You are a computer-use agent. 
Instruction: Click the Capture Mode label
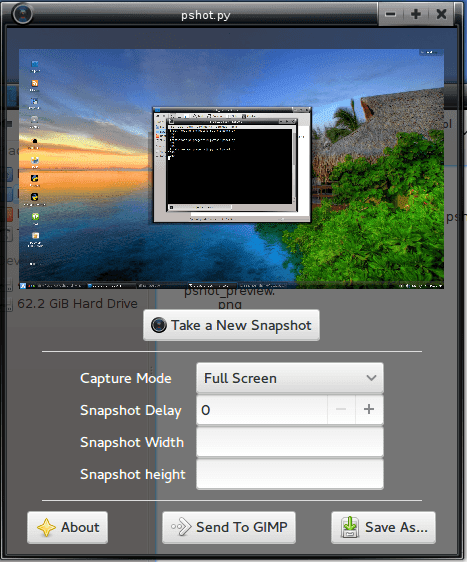point(126,378)
